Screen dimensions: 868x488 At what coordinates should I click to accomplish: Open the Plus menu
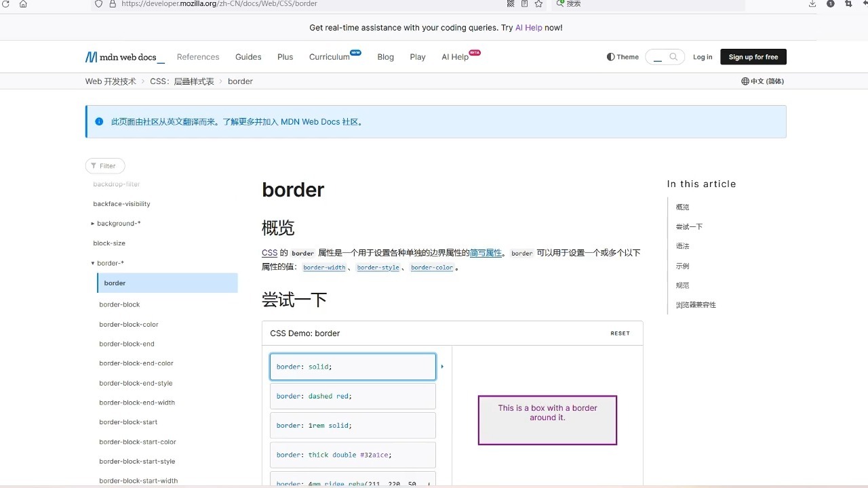(285, 57)
